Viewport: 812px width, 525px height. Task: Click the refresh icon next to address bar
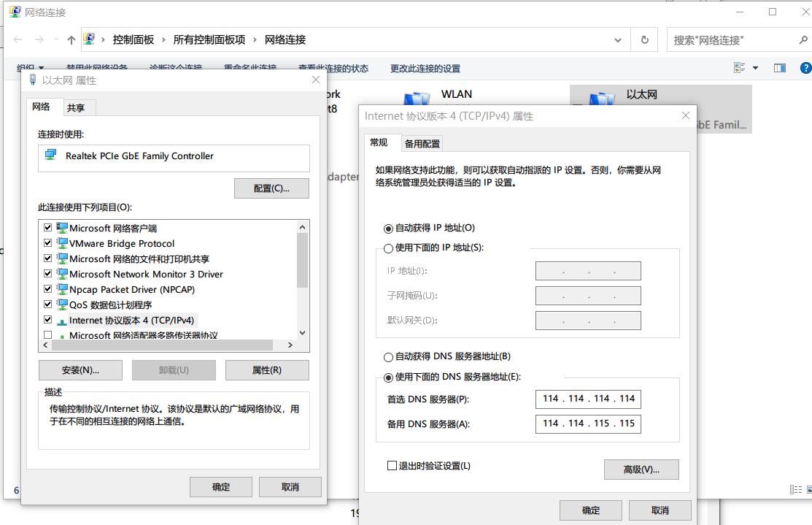643,40
